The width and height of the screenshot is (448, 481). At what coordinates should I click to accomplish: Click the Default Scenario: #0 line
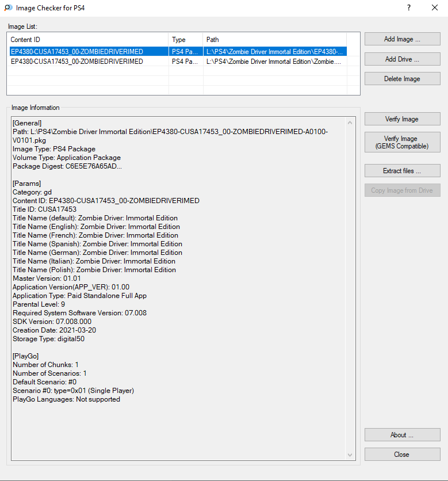click(44, 382)
